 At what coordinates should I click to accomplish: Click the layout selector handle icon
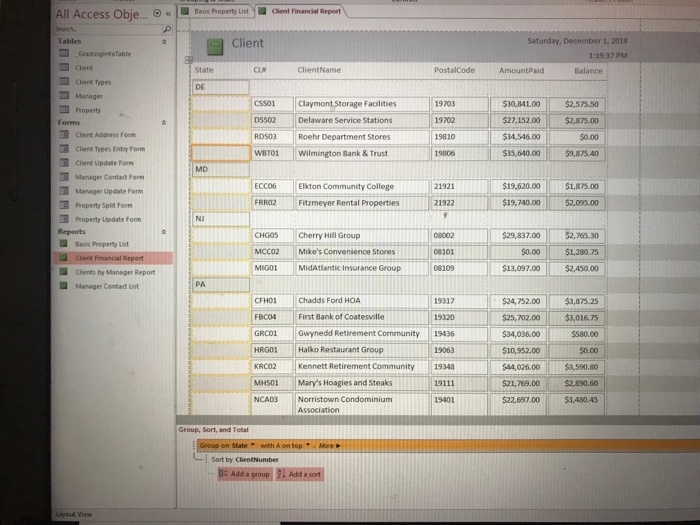(x=188, y=60)
